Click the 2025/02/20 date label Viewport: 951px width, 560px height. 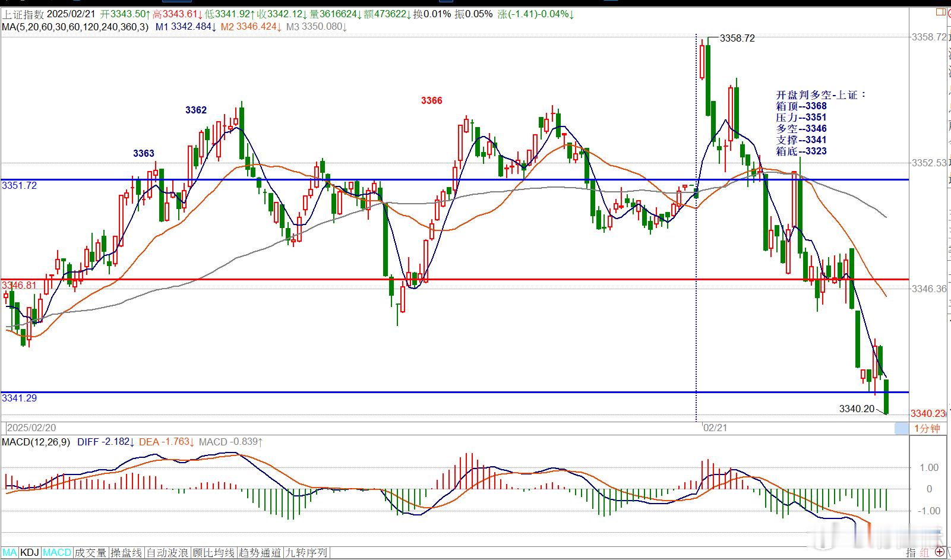tap(31, 428)
